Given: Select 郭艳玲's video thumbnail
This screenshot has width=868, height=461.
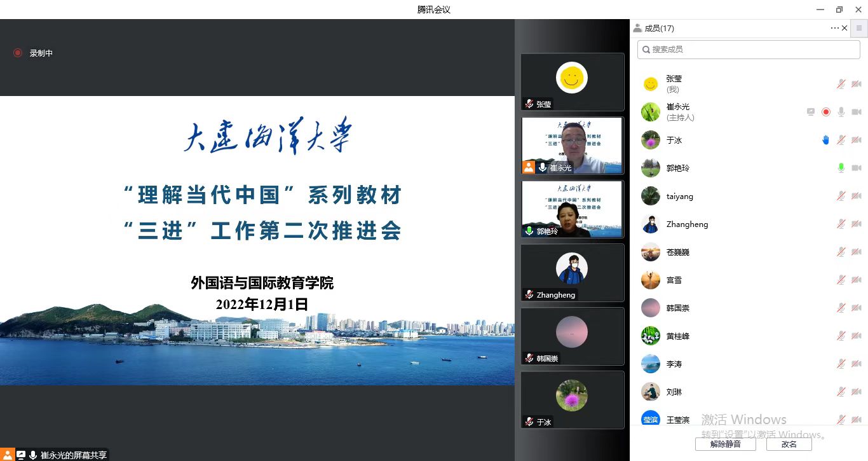Looking at the screenshot, I should 572,209.
